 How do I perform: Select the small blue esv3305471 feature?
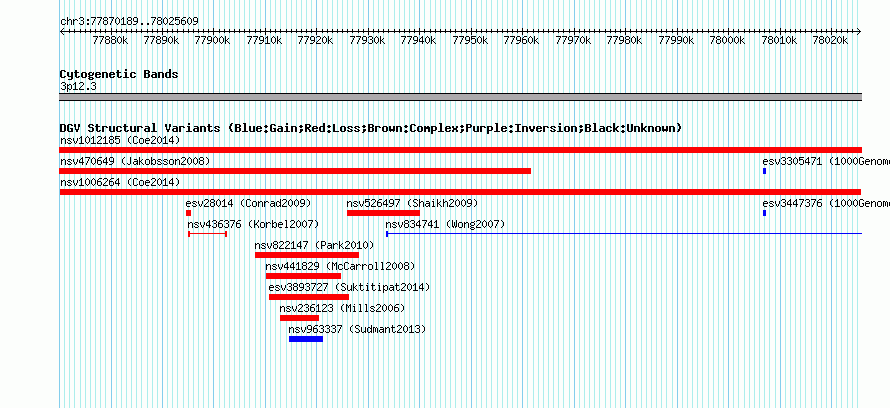pos(765,171)
